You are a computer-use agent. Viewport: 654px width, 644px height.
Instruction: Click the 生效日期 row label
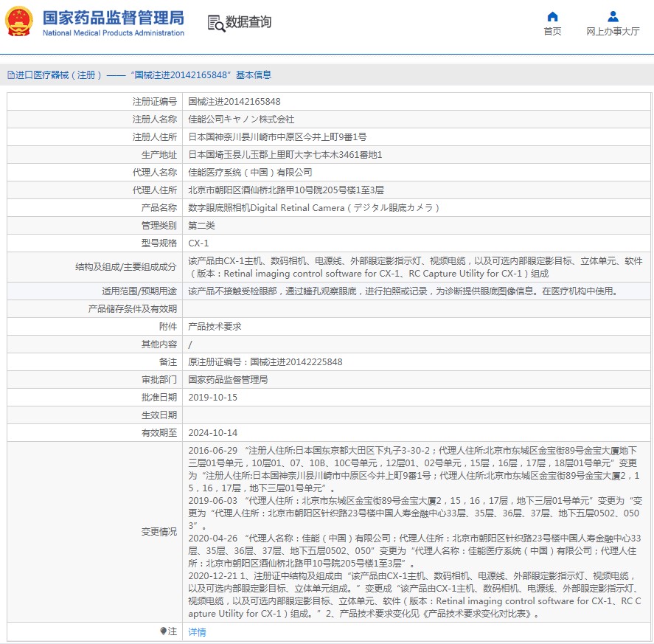coord(159,415)
